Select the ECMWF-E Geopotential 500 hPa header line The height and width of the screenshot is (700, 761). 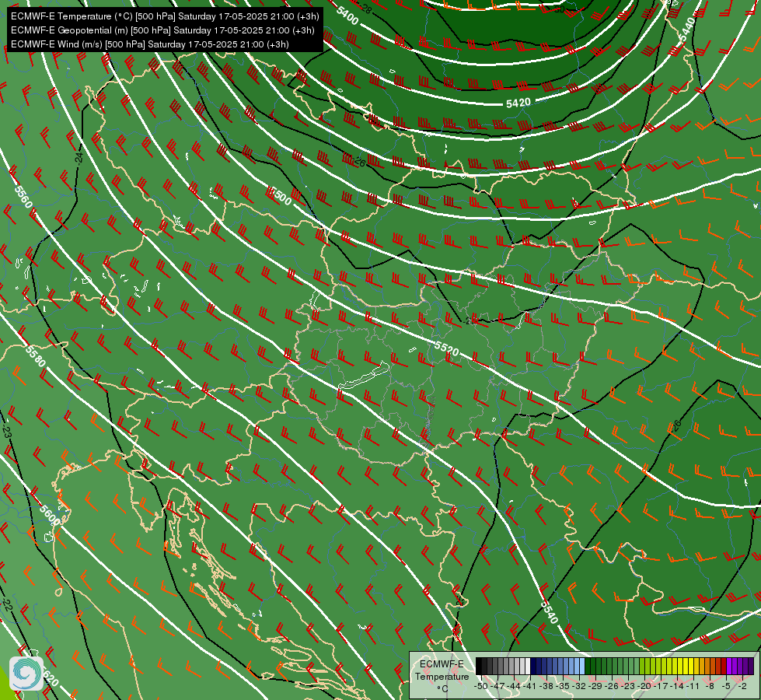[x=162, y=30]
